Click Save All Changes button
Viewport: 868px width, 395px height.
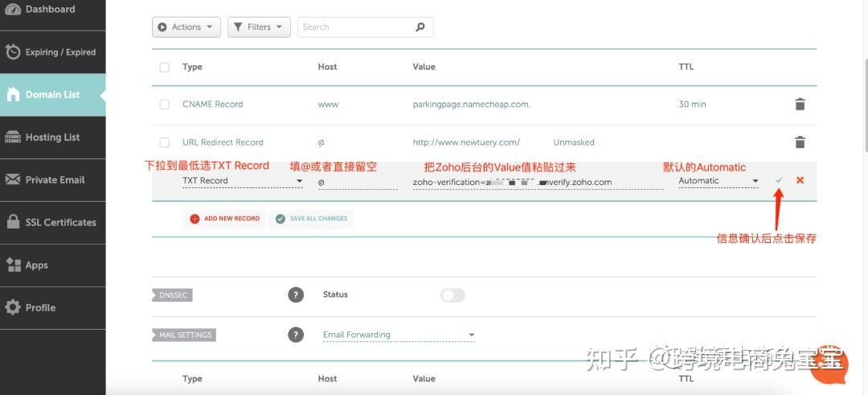click(x=311, y=219)
